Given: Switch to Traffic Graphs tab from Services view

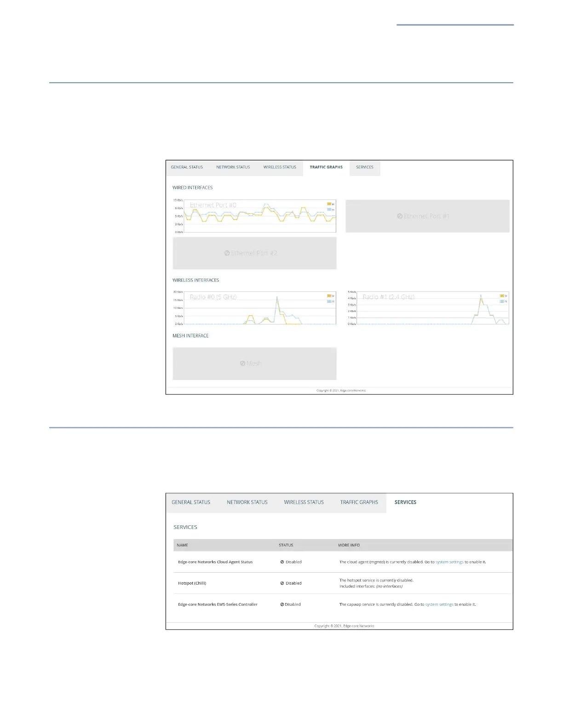Looking at the screenshot, I should 359,502.
